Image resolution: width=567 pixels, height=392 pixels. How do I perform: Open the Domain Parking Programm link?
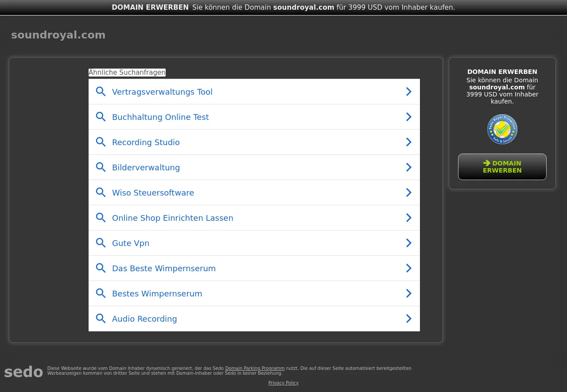255,368
